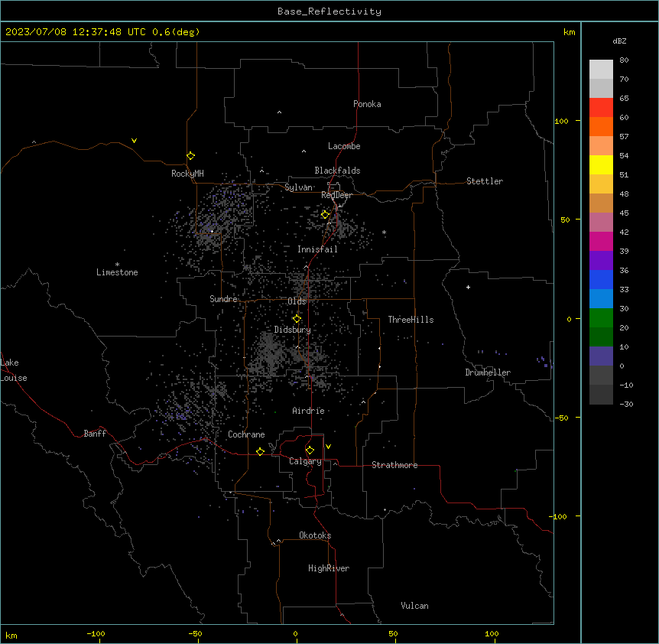Screen dimensions: 659x644
Task: Click the Innisfail city label
Action: pos(317,249)
